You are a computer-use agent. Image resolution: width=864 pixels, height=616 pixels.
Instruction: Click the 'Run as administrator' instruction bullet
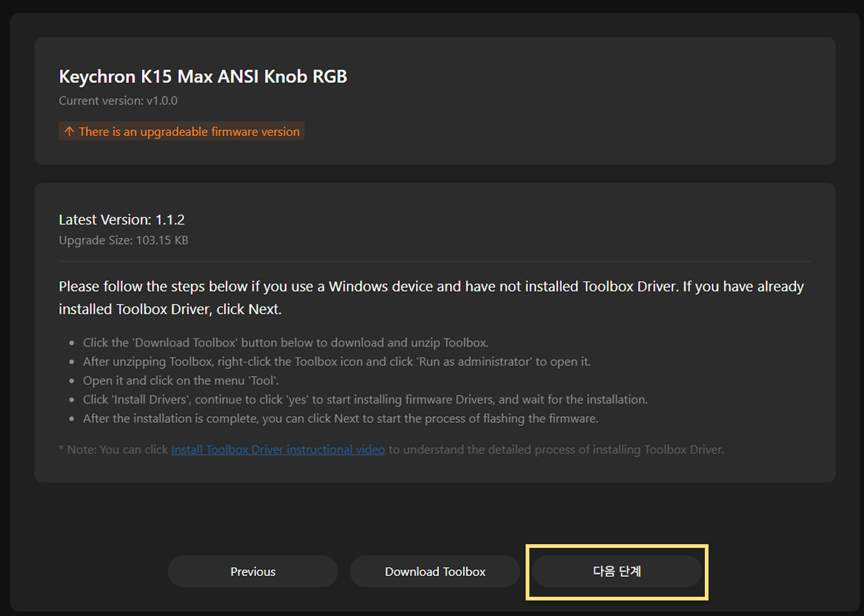pos(336,362)
